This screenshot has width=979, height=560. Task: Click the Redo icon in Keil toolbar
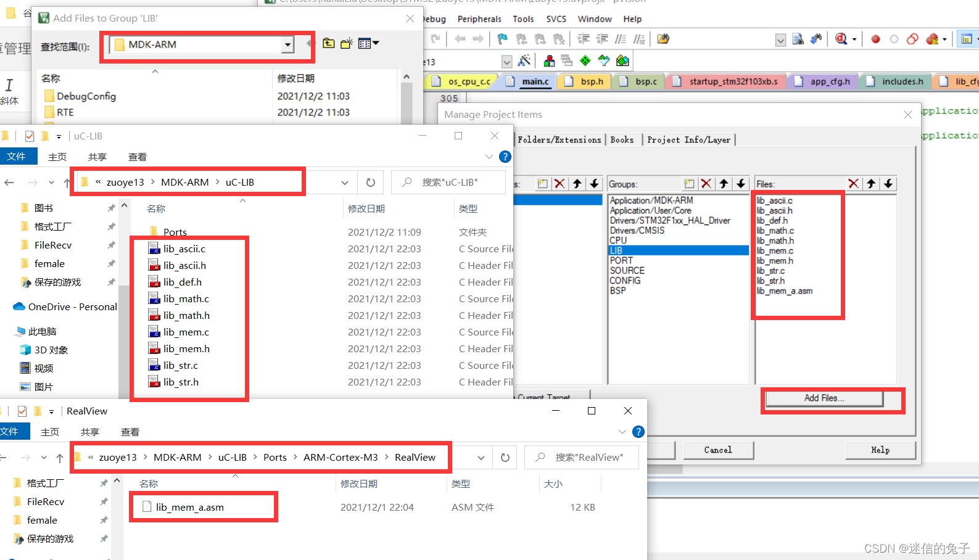point(436,39)
